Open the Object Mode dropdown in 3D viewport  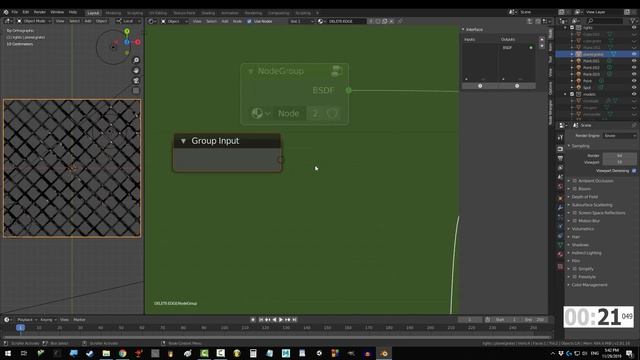(34, 21)
